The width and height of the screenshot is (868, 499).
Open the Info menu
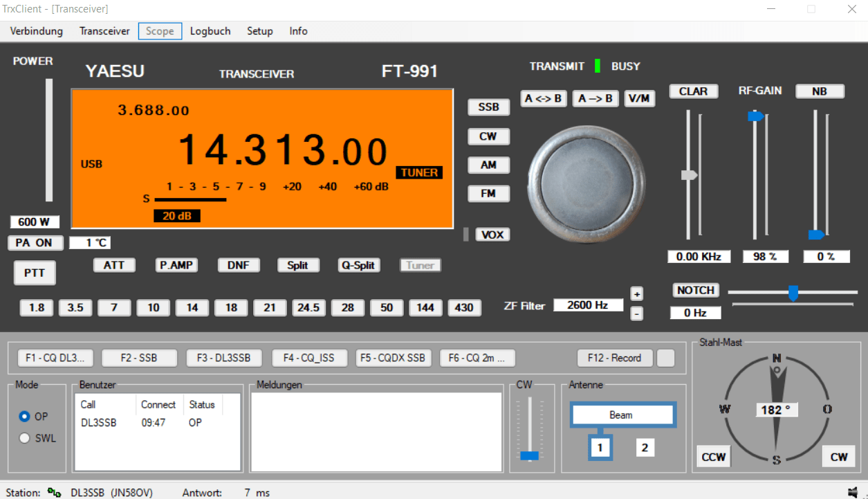click(298, 31)
